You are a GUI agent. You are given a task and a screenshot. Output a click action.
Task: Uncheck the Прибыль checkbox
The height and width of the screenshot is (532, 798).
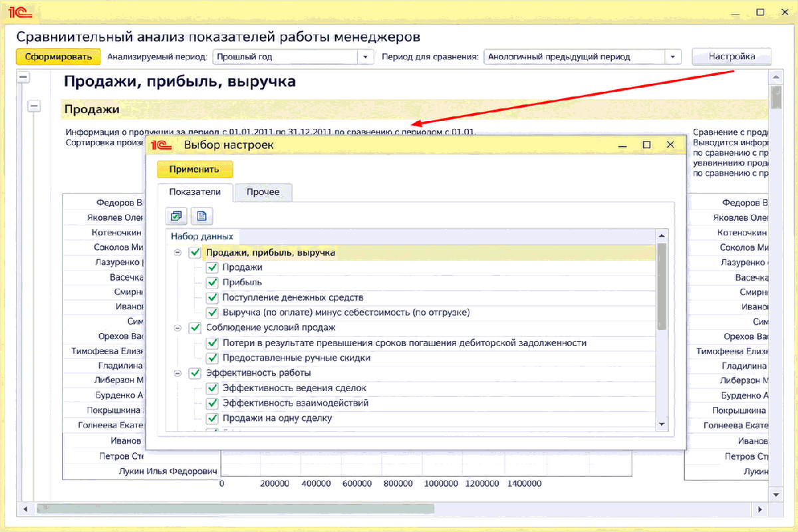(212, 282)
